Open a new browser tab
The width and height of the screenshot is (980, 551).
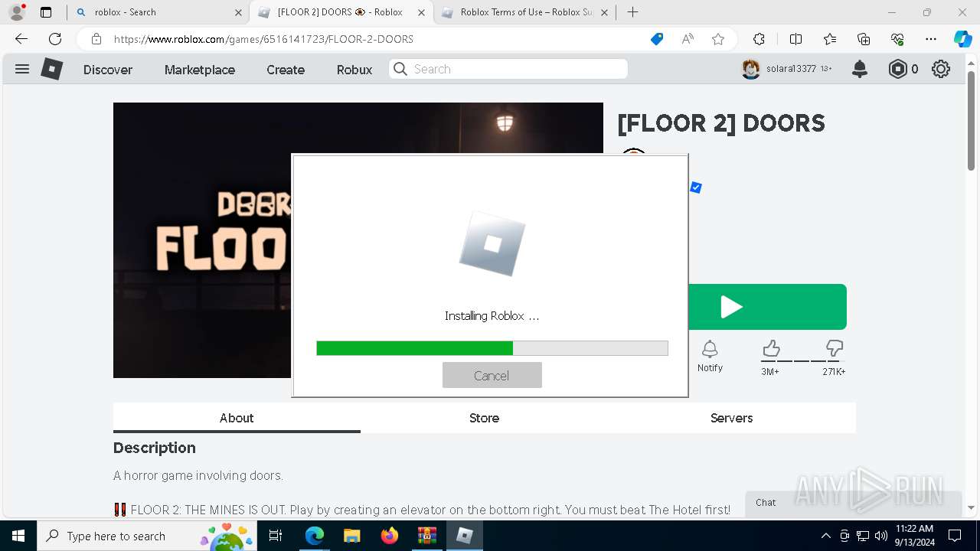coord(632,12)
